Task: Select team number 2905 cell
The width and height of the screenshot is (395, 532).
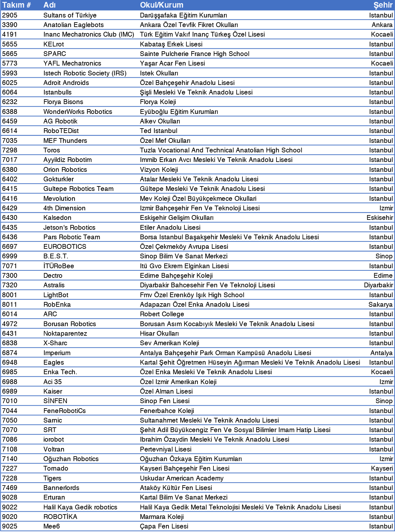Action: [10, 15]
